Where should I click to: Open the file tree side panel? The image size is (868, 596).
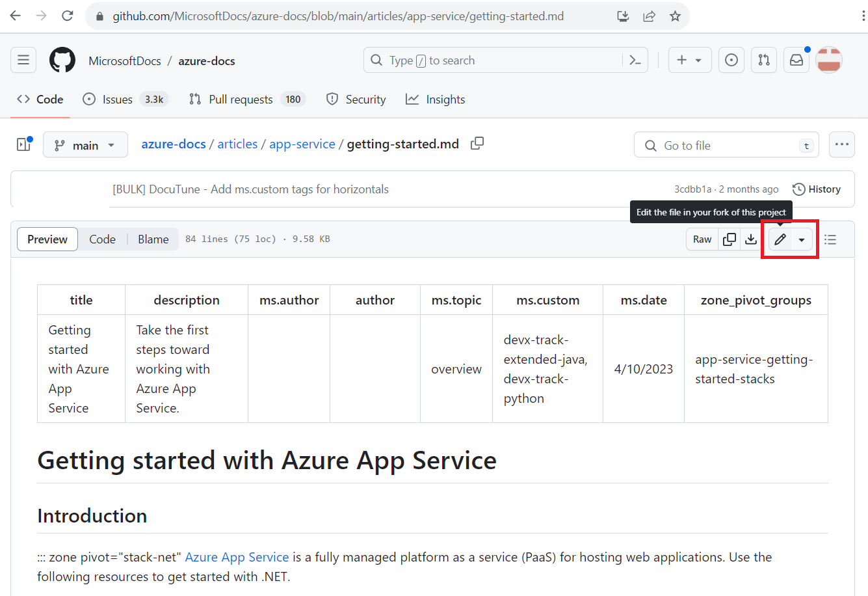23,144
